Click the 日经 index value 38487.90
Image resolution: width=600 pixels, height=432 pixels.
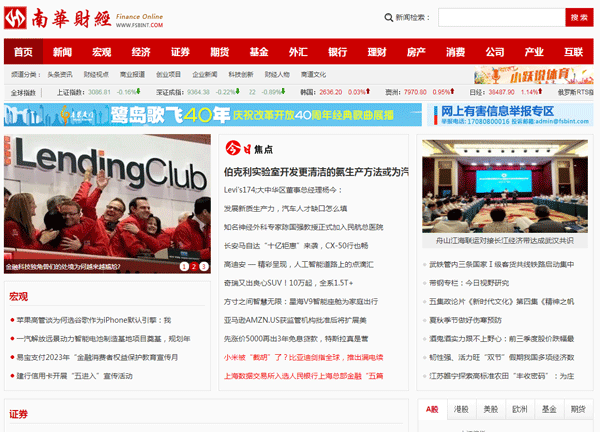click(x=501, y=92)
